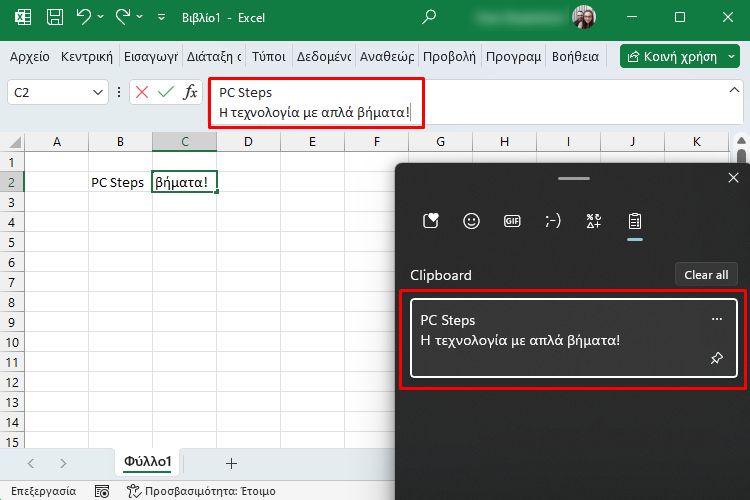This screenshot has width=750, height=500.
Task: Expand the Name Box dropdown arrow
Action: (98, 92)
